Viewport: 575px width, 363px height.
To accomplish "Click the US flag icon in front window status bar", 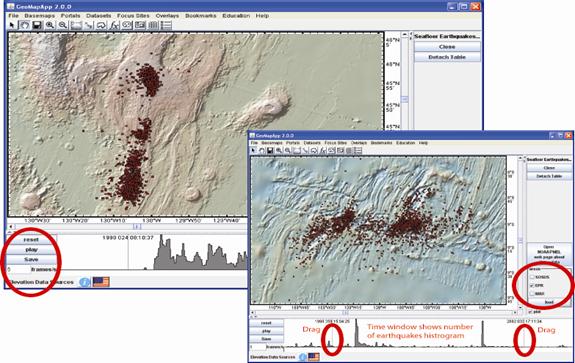I will 314,357.
